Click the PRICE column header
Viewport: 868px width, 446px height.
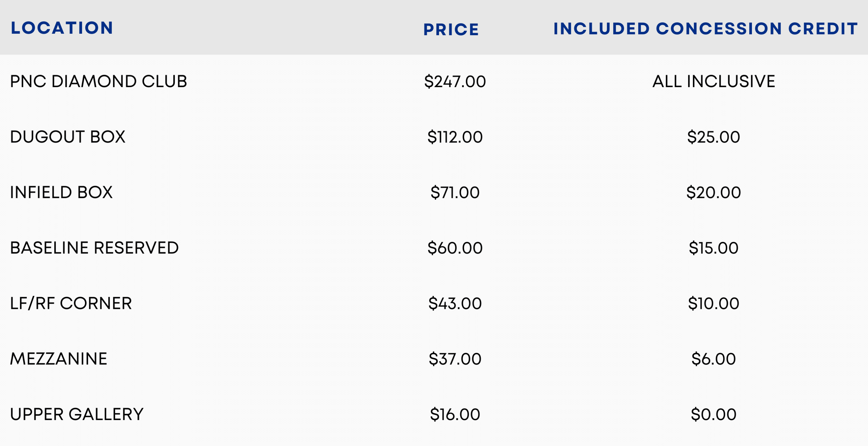click(x=451, y=30)
